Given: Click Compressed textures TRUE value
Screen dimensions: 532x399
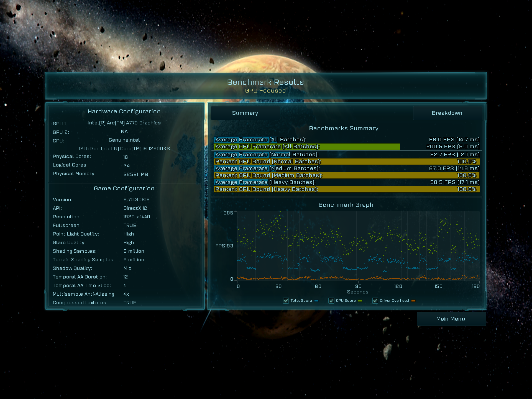Looking at the screenshot, I should coord(130,303).
